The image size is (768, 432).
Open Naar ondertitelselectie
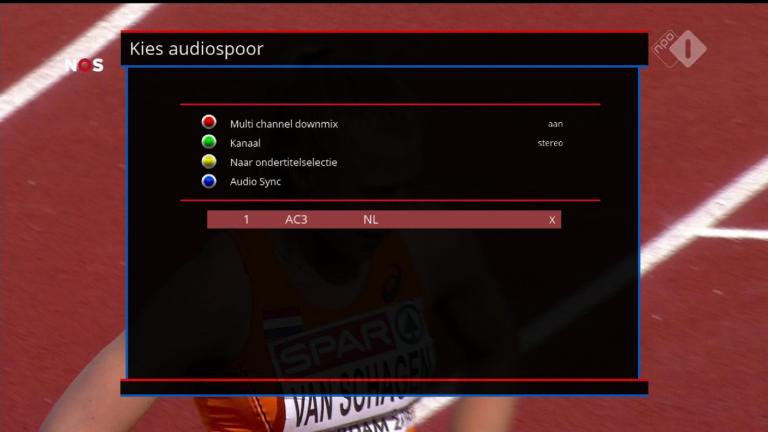pyautogui.click(x=283, y=162)
